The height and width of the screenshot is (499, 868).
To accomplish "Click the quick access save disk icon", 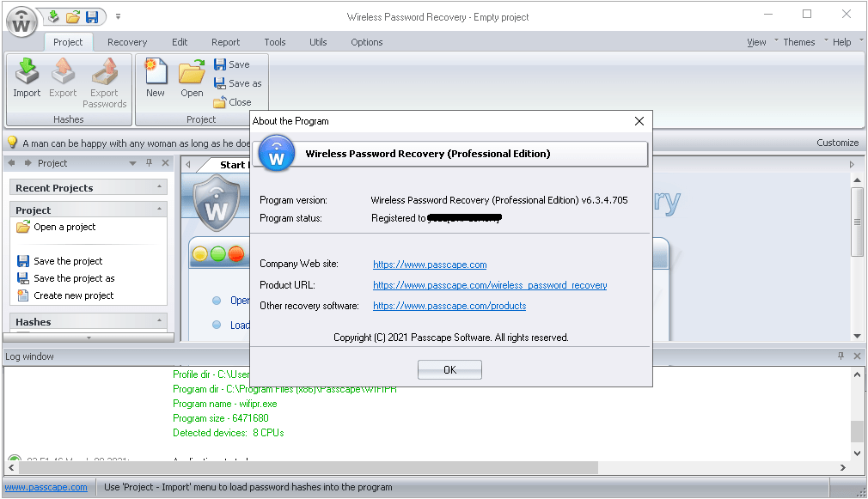I will point(92,16).
